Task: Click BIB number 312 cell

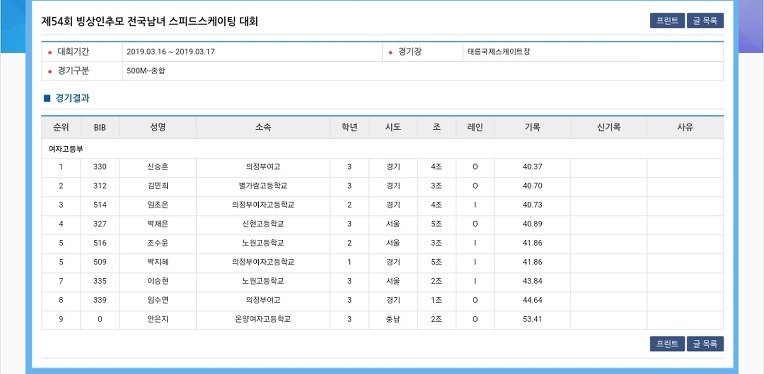Action: [x=100, y=186]
